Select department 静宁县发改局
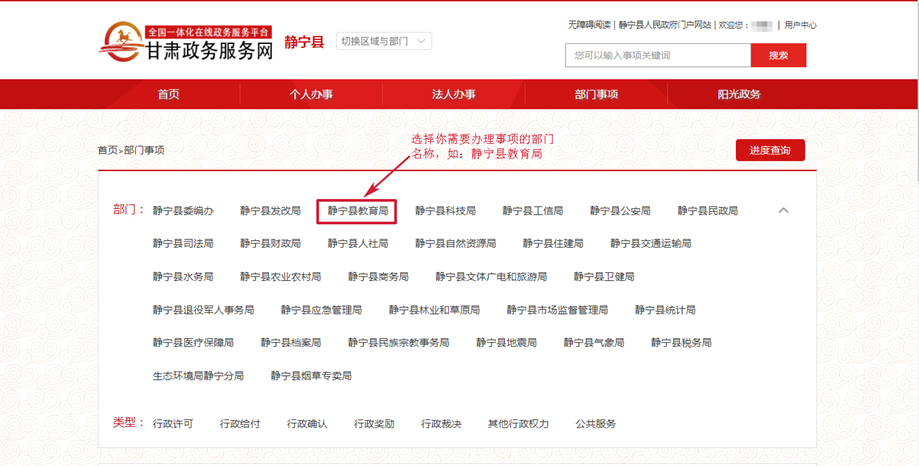Image resolution: width=919 pixels, height=466 pixels. coord(270,210)
